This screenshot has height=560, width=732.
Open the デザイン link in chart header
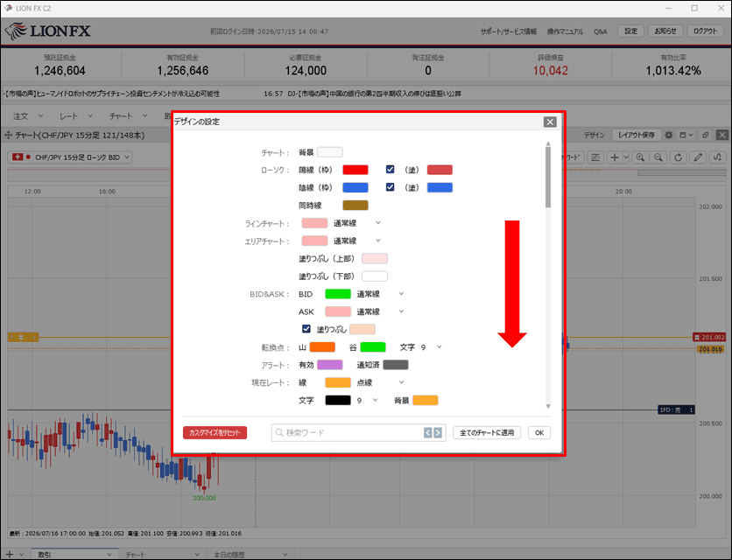(x=595, y=135)
